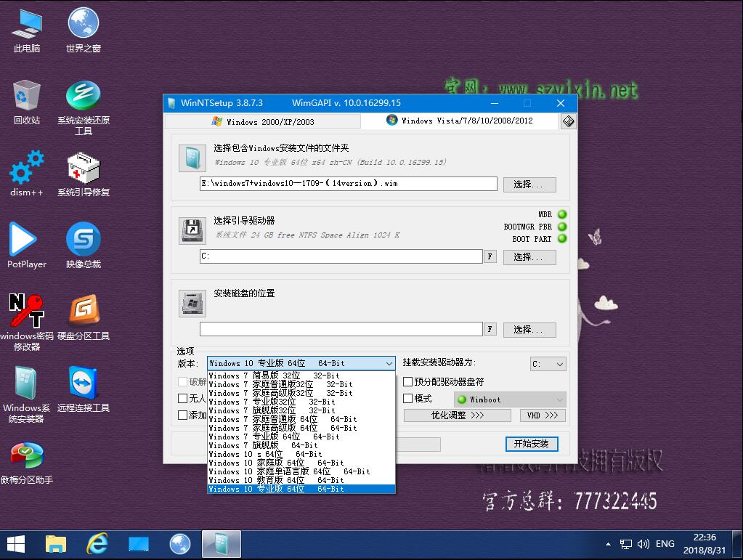
Task: Select the 回收站 recycle bin icon
Action: (27, 102)
